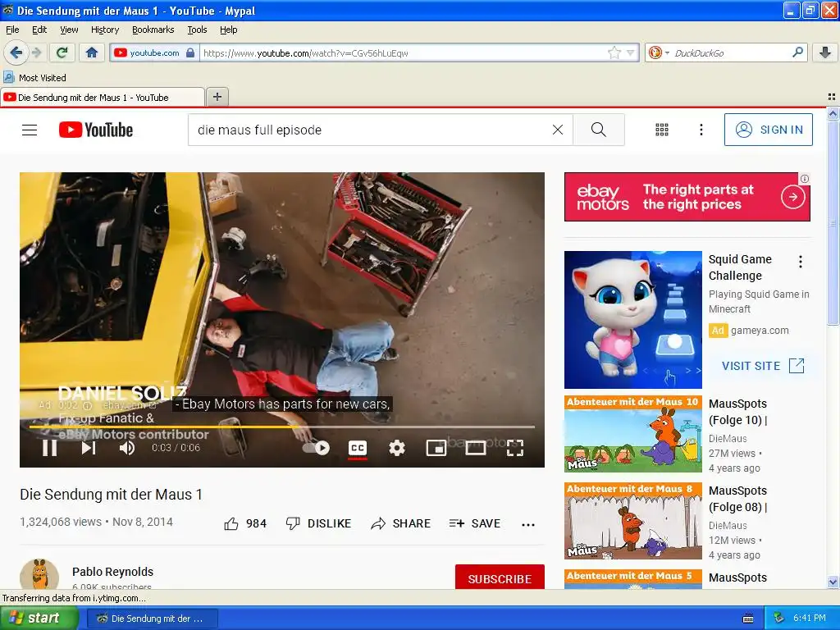Image resolution: width=840 pixels, height=630 pixels.
Task: Toggle theater mode in the player
Action: (475, 448)
